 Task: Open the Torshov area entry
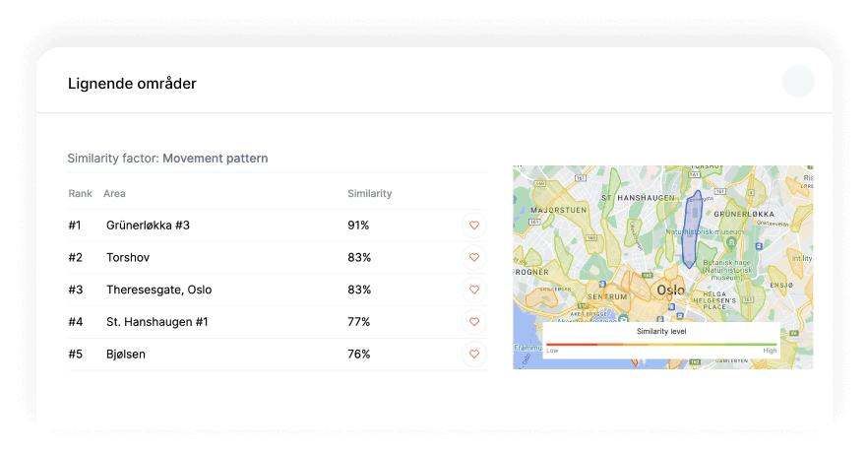(278, 257)
